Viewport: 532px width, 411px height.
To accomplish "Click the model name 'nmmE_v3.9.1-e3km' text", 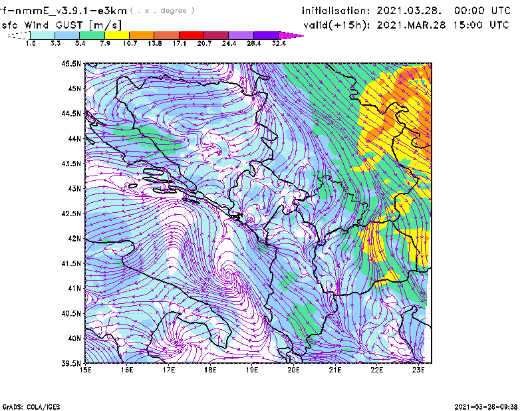I will pyautogui.click(x=71, y=11).
